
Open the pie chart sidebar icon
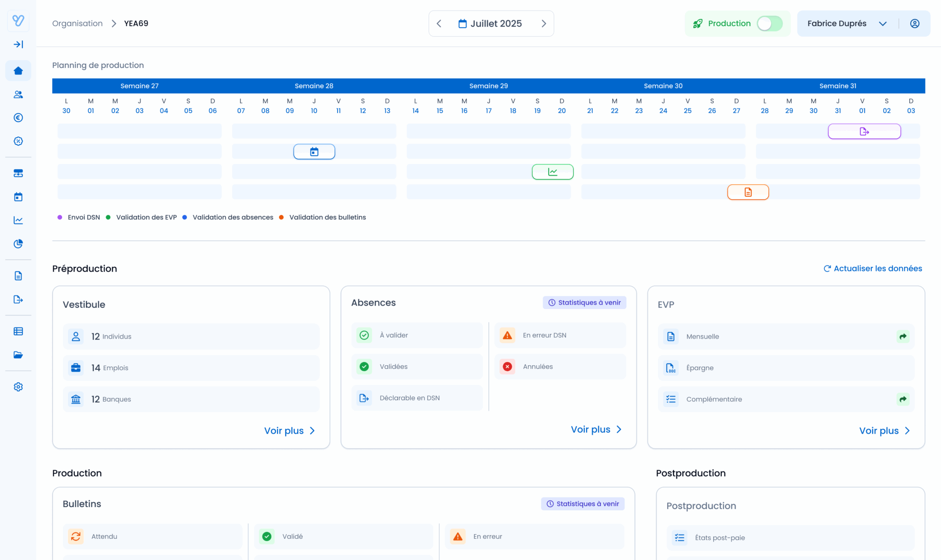pos(18,244)
